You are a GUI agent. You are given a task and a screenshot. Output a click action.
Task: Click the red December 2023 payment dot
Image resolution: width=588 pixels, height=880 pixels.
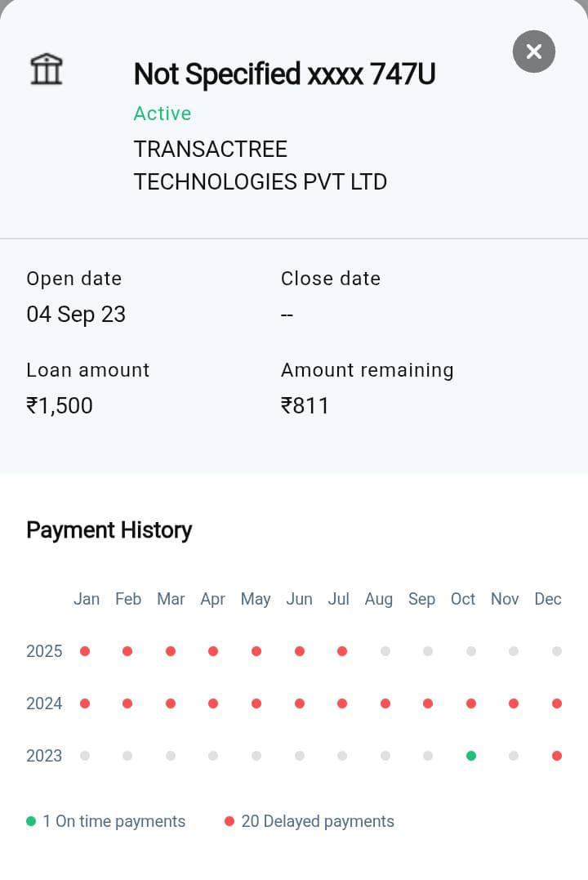557,756
